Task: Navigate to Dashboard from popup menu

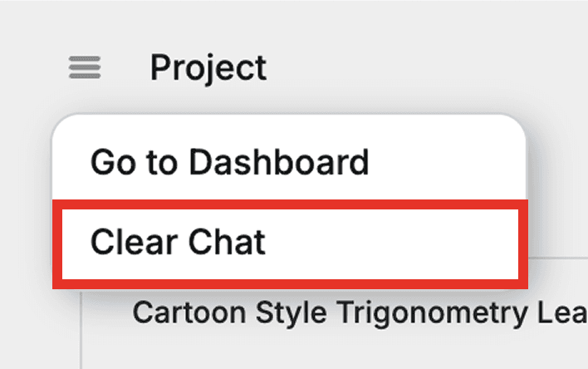Action: point(229,162)
